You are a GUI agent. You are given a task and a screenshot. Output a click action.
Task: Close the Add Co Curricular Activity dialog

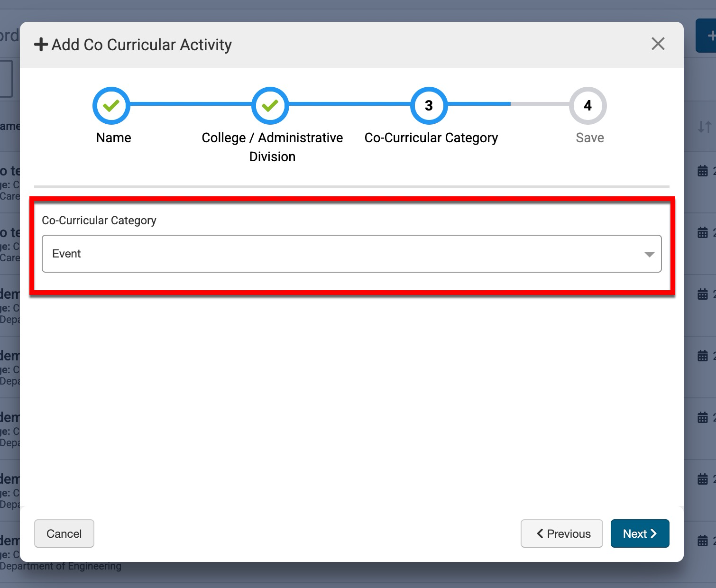coord(658,44)
